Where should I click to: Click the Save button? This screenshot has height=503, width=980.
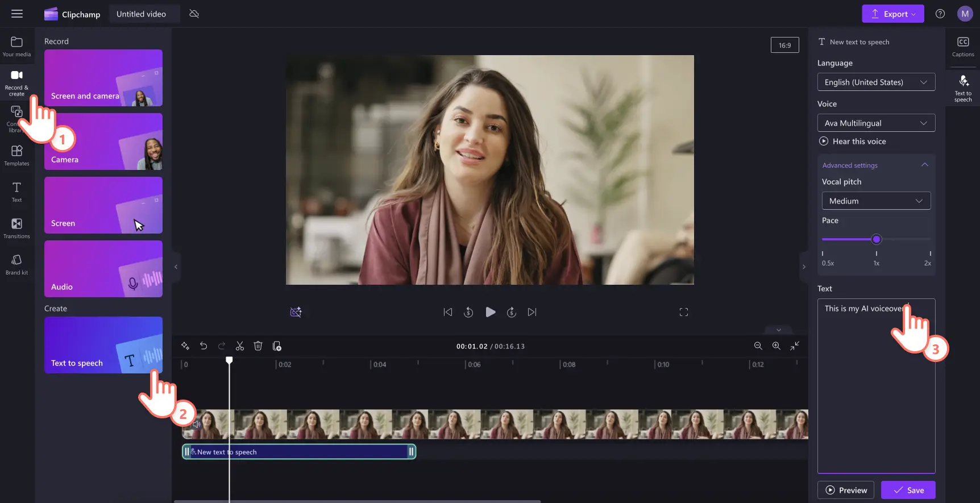point(908,490)
